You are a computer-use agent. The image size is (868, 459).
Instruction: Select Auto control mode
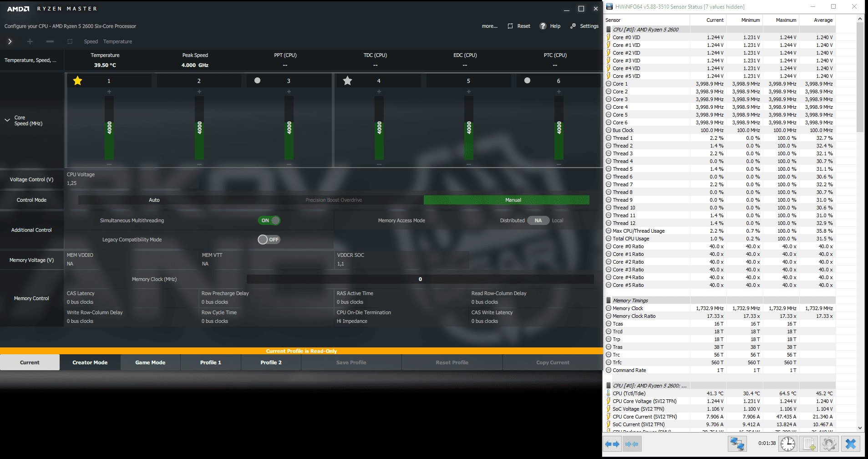pyautogui.click(x=154, y=200)
